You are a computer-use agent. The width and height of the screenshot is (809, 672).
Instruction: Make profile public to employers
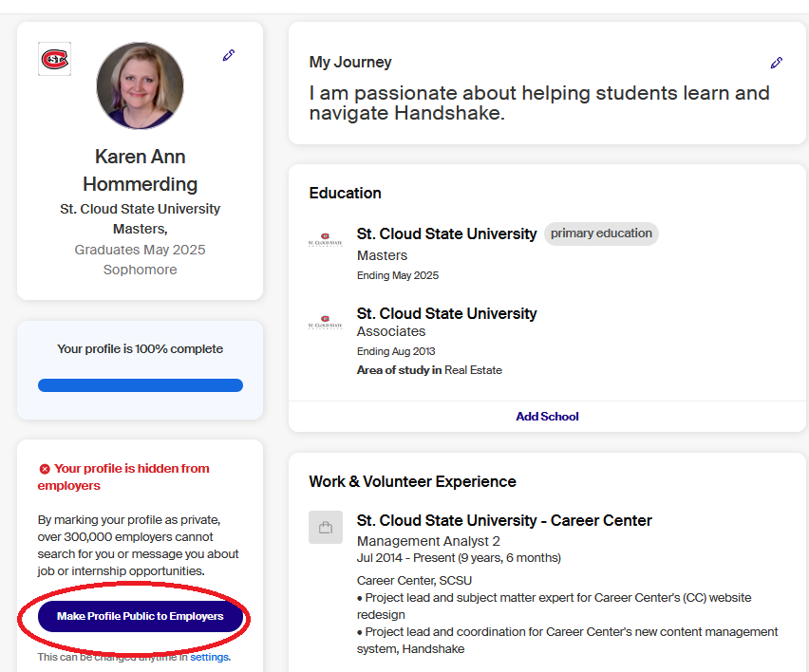pyautogui.click(x=140, y=616)
